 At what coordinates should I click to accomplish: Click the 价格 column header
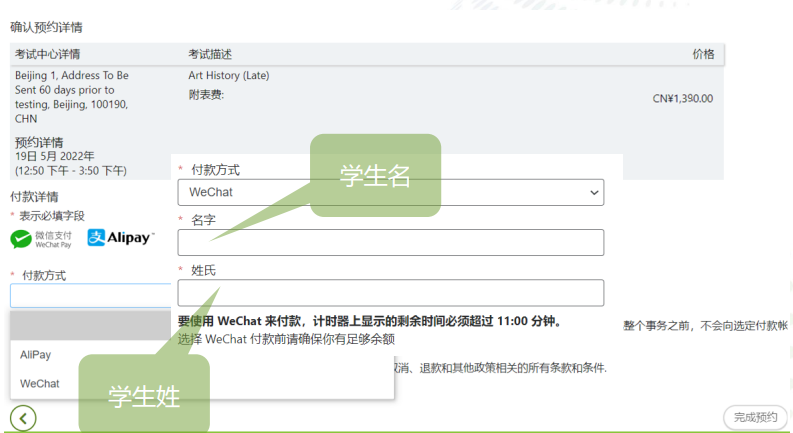(703, 54)
